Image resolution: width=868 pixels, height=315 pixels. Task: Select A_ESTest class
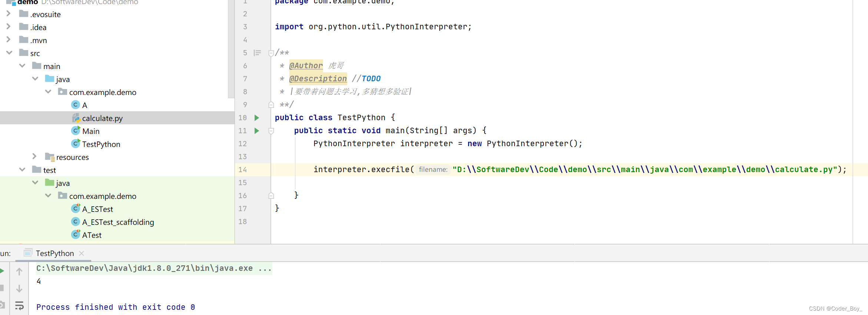point(97,209)
